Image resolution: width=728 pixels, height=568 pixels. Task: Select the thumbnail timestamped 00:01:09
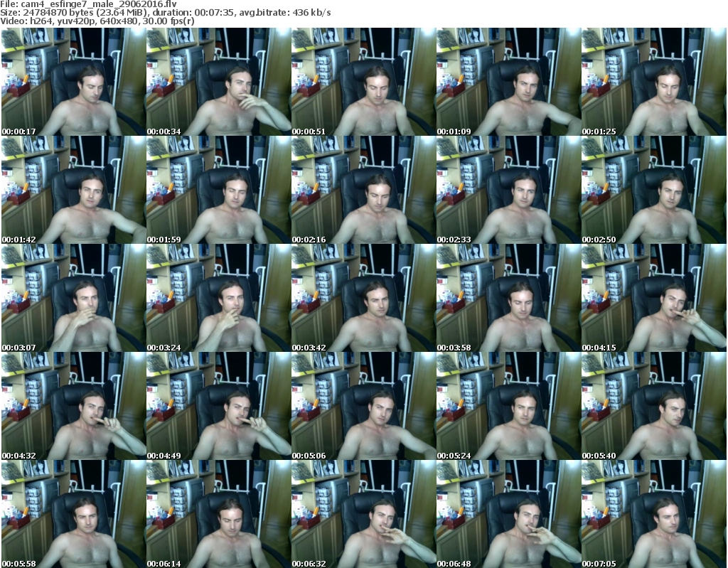point(509,82)
